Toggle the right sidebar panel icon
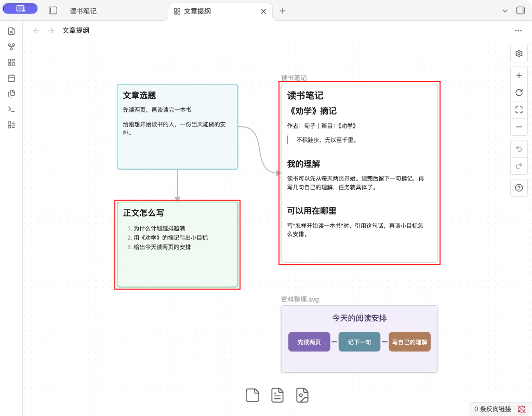The height and width of the screenshot is (416, 532). (x=521, y=10)
